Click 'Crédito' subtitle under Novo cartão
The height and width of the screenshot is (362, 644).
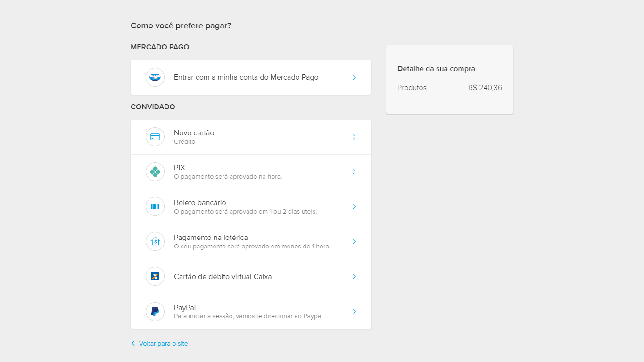point(184,142)
